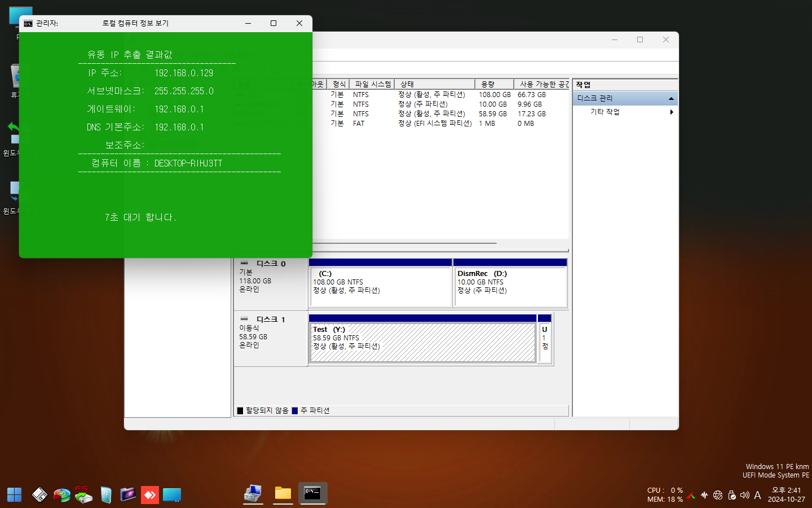812x508 pixels.
Task: Select the FAT EFI system partition row
Action: (x=440, y=124)
